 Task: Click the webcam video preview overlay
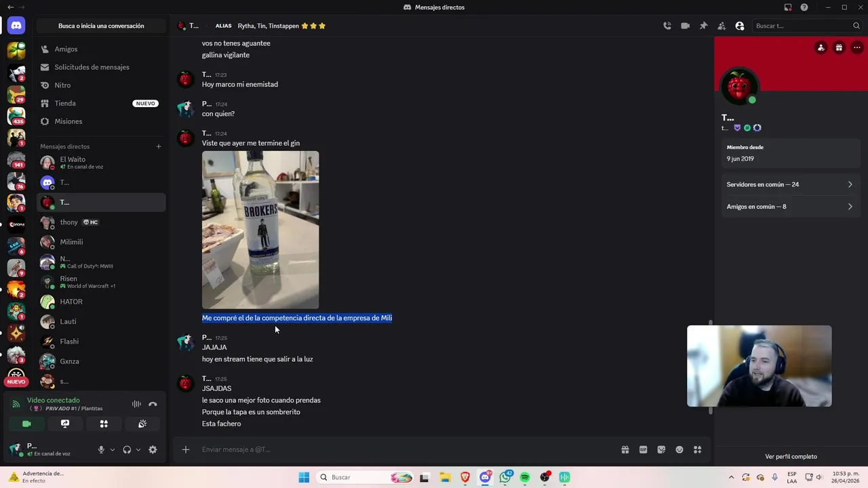coord(759,366)
